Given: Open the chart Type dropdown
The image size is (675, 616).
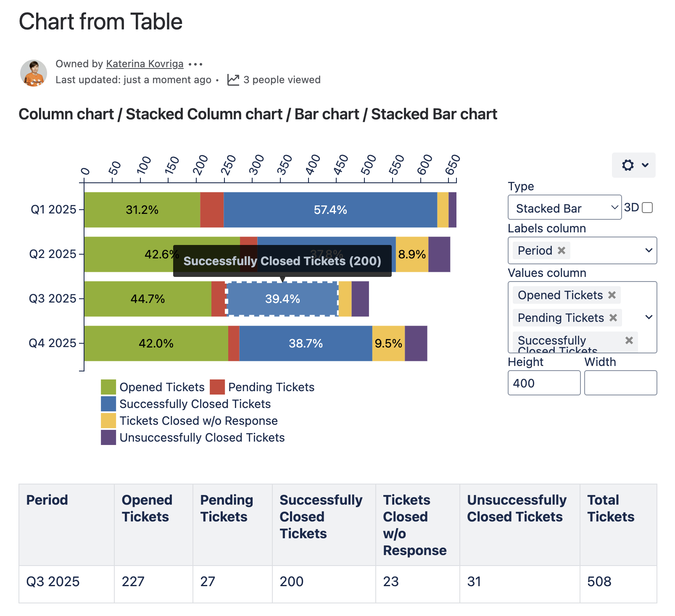Looking at the screenshot, I should click(x=564, y=208).
